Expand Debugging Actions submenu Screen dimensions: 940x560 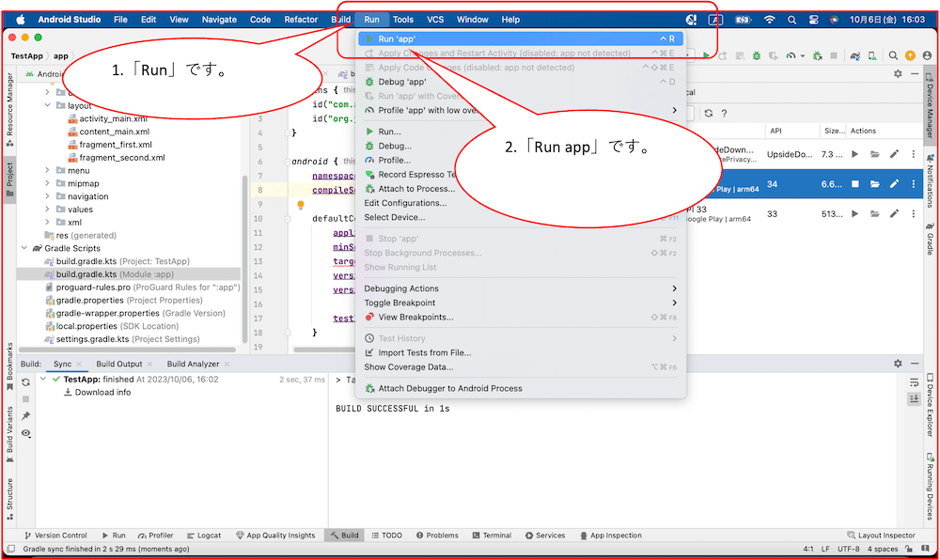point(521,288)
